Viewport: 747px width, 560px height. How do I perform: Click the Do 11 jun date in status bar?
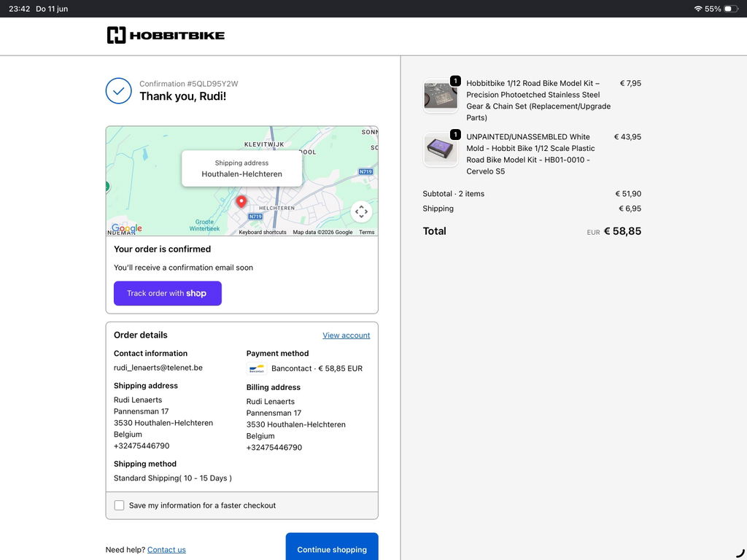(x=52, y=9)
